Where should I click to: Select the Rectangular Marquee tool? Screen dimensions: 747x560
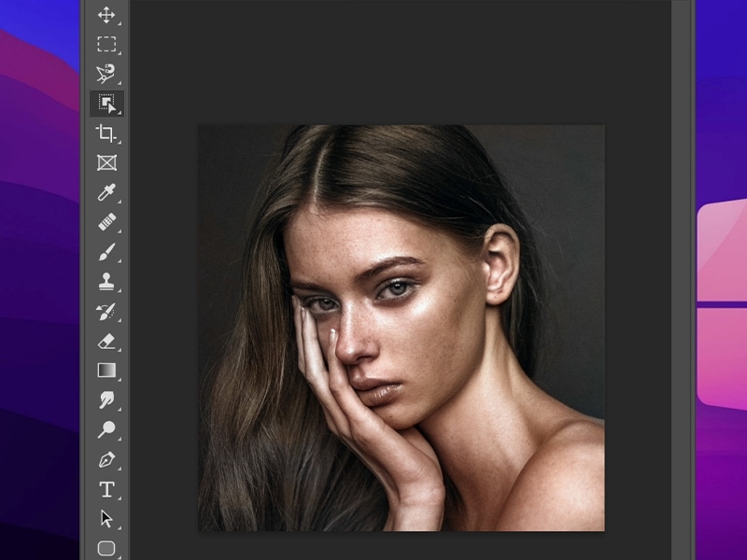pyautogui.click(x=106, y=42)
